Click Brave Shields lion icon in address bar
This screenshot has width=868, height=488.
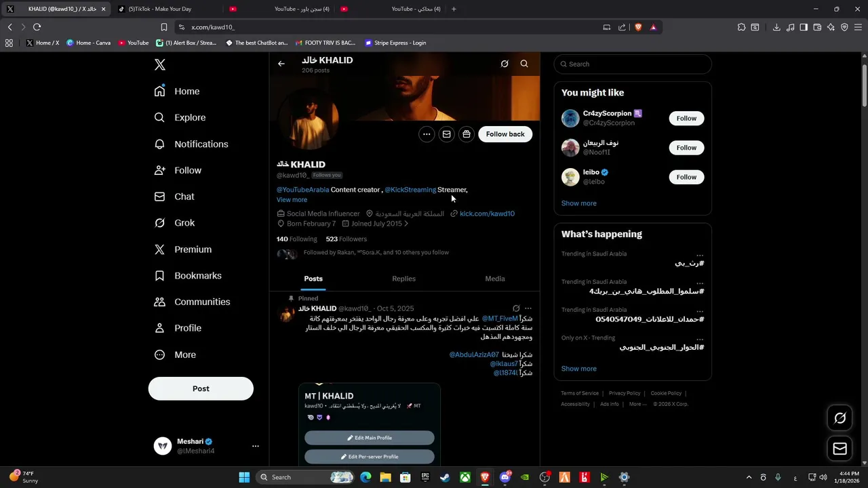(x=638, y=27)
